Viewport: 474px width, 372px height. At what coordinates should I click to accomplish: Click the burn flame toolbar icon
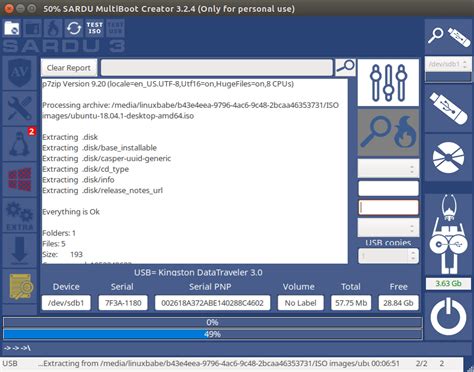click(x=53, y=28)
